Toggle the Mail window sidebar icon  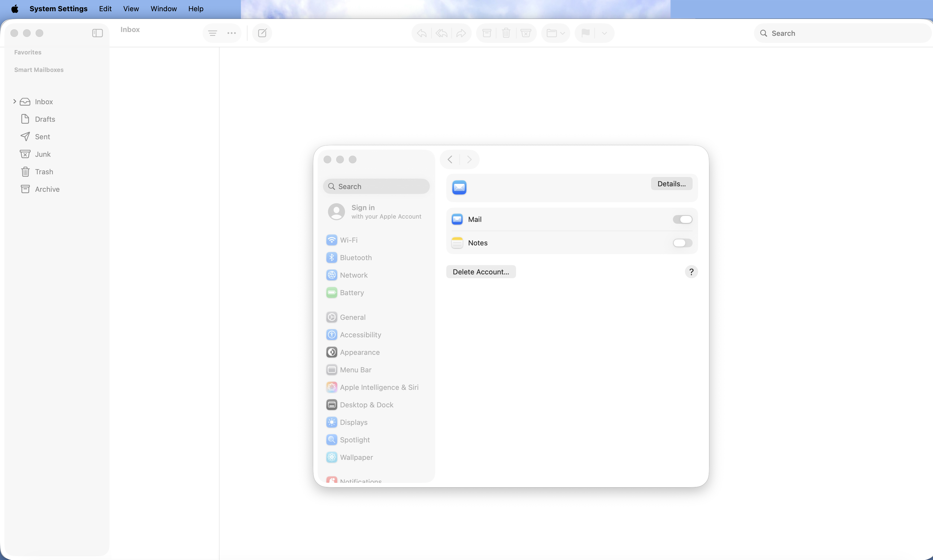click(97, 33)
